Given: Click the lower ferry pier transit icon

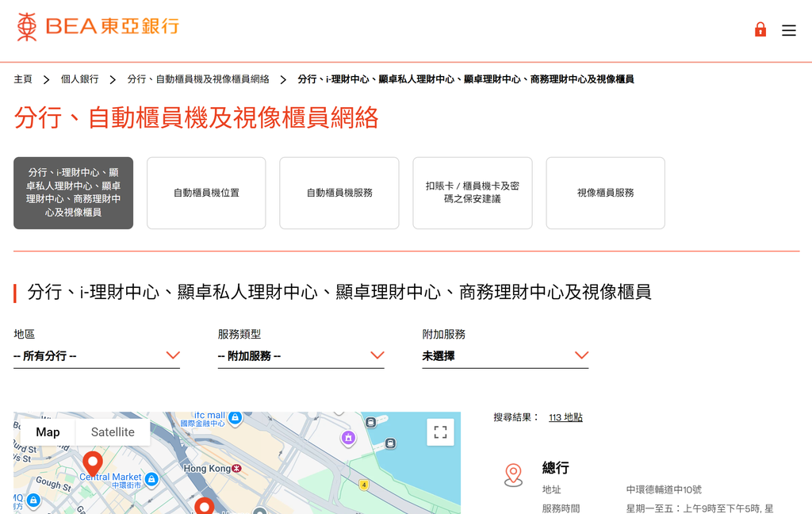Looking at the screenshot, I should tap(390, 443).
